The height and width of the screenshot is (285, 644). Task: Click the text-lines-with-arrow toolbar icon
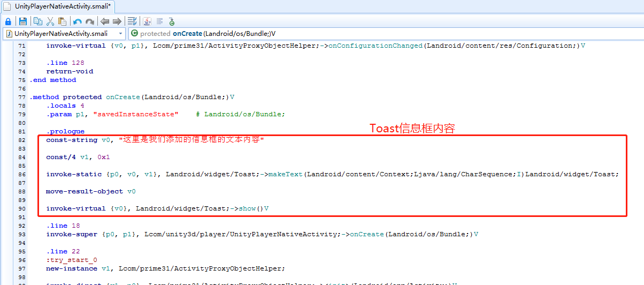pos(132,21)
